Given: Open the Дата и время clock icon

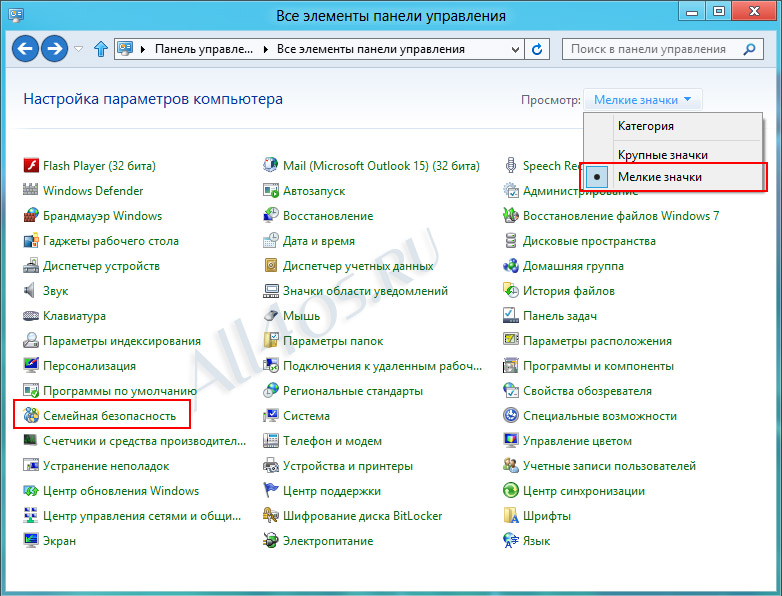Looking at the screenshot, I should tap(271, 240).
